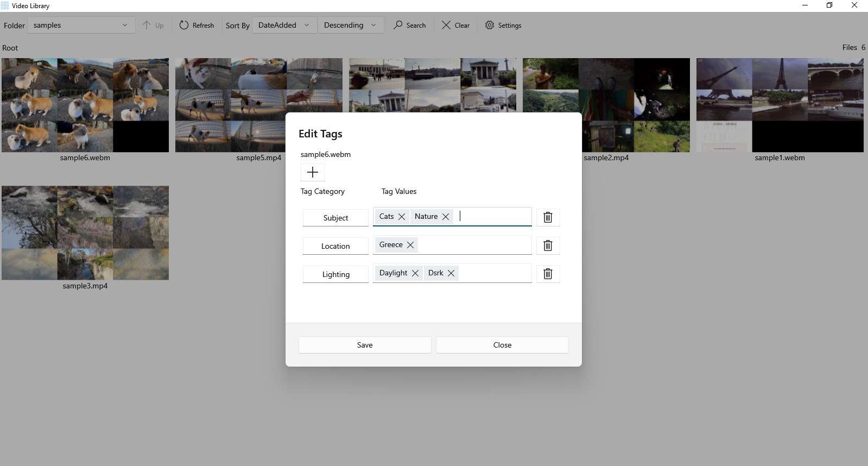Open the Folder dropdown showing samples
Screen dimensions: 868x466
(81, 26)
